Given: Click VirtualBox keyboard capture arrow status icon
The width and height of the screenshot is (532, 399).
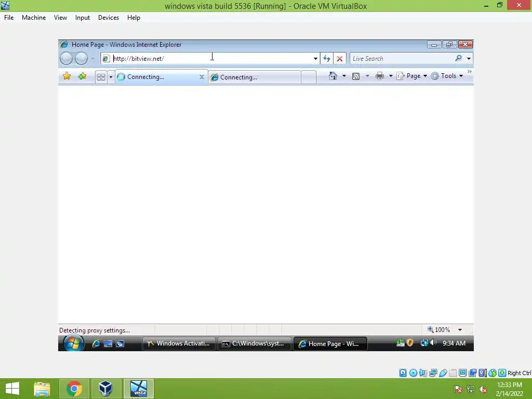Looking at the screenshot, I should (x=502, y=373).
